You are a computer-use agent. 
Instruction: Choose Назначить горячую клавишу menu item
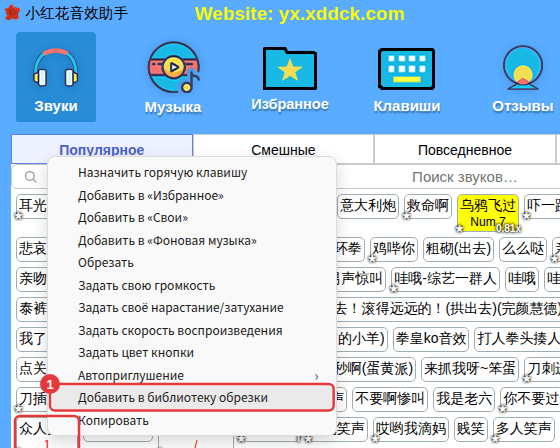[x=162, y=173]
